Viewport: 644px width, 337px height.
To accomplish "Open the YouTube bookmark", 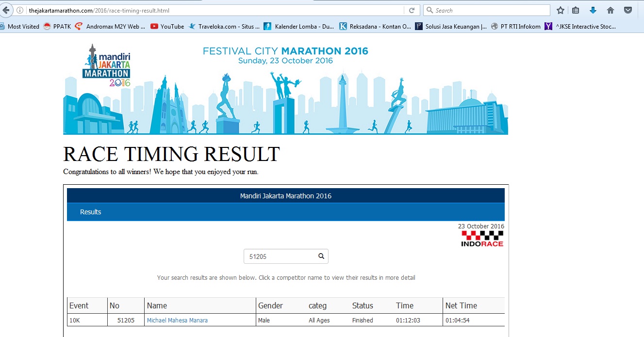I will point(167,27).
